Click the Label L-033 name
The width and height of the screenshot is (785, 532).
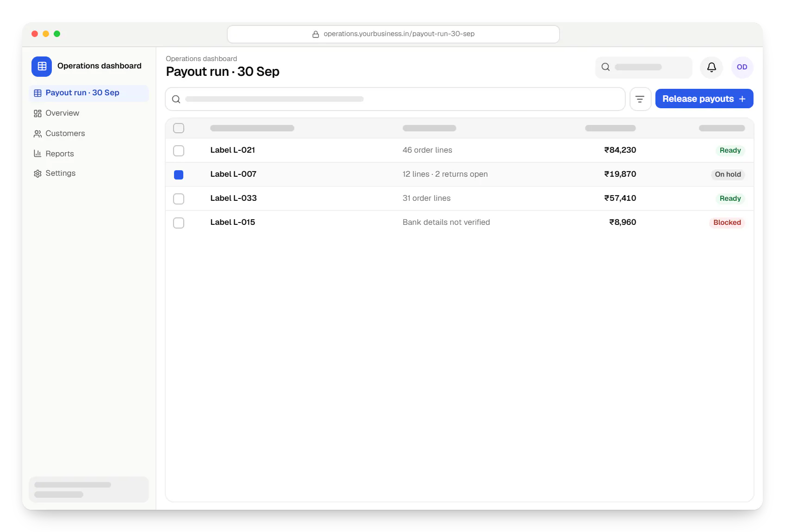[234, 198]
